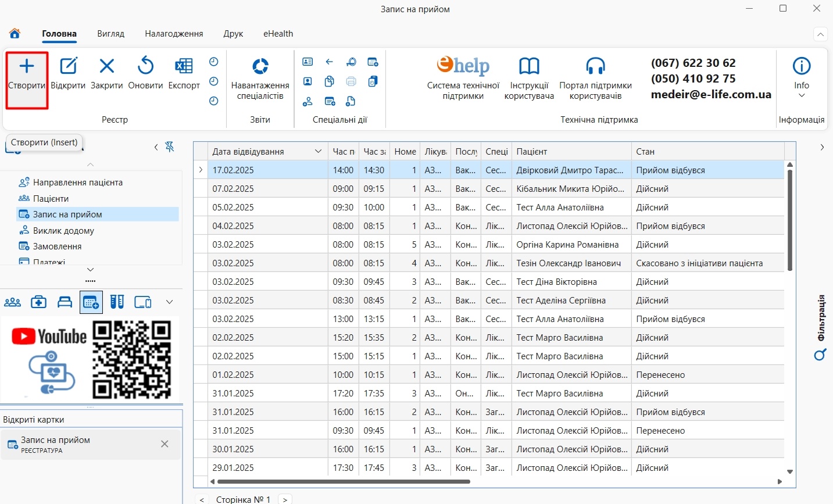Toggle the pin for the navigation panel

click(x=170, y=147)
